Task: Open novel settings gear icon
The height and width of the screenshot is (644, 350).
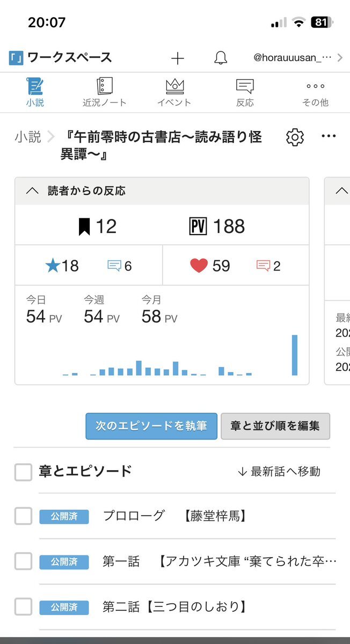Action: pos(294,137)
